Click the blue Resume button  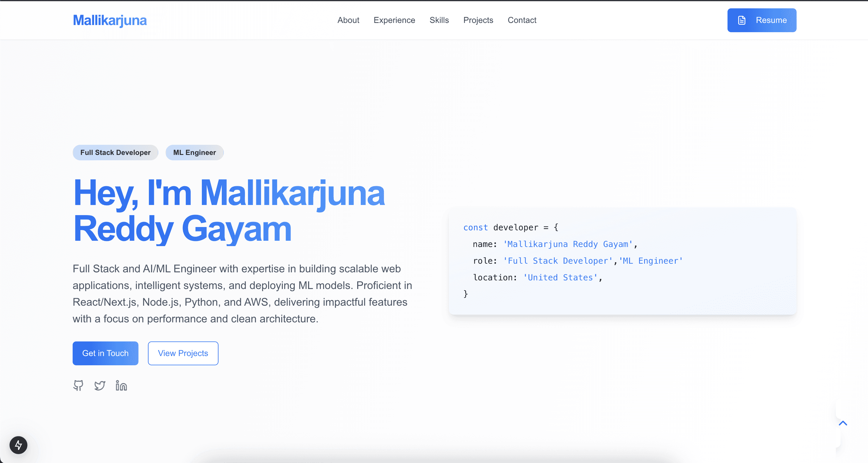762,20
